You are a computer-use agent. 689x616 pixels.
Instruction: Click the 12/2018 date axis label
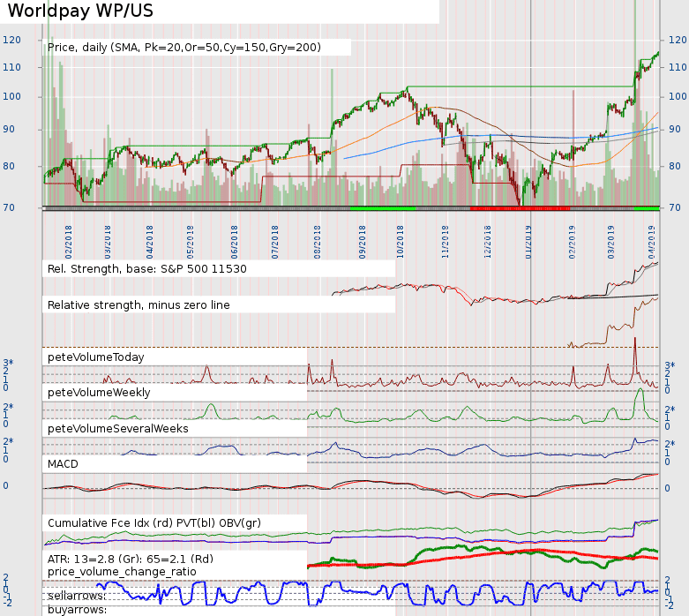487,243
